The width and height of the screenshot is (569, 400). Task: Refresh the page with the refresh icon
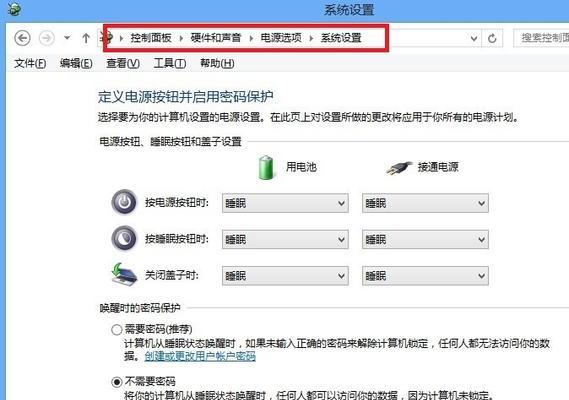pos(492,38)
